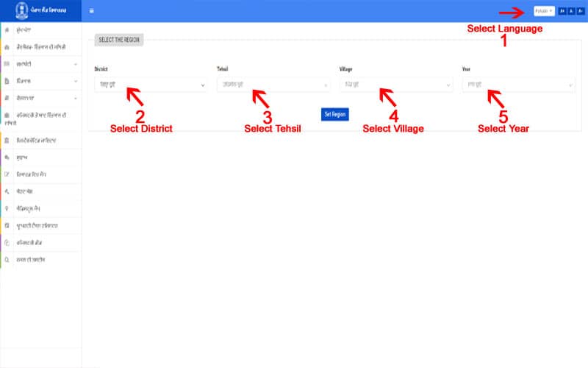Open the sidebar item with pencil edit icon
Viewport: 588px width, 368px height.
[41, 174]
